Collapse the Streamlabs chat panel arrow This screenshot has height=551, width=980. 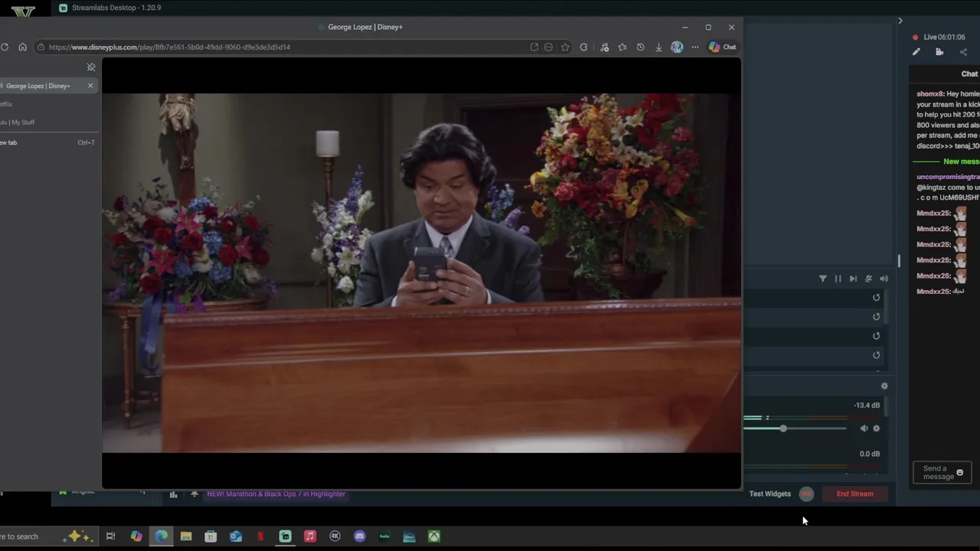click(x=900, y=21)
